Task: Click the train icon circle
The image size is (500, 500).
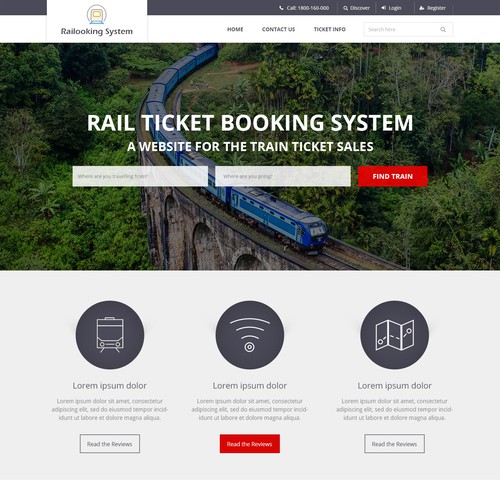Action: point(110,335)
